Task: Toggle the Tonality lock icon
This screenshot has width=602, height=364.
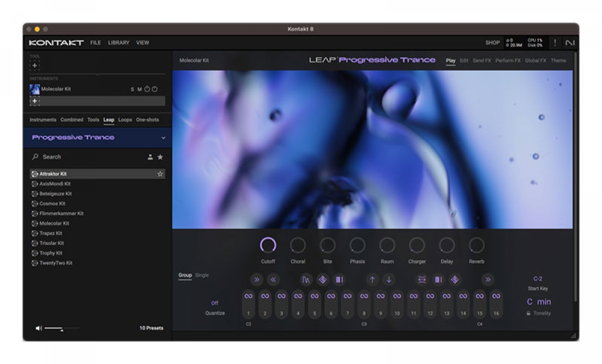Action: (x=528, y=313)
